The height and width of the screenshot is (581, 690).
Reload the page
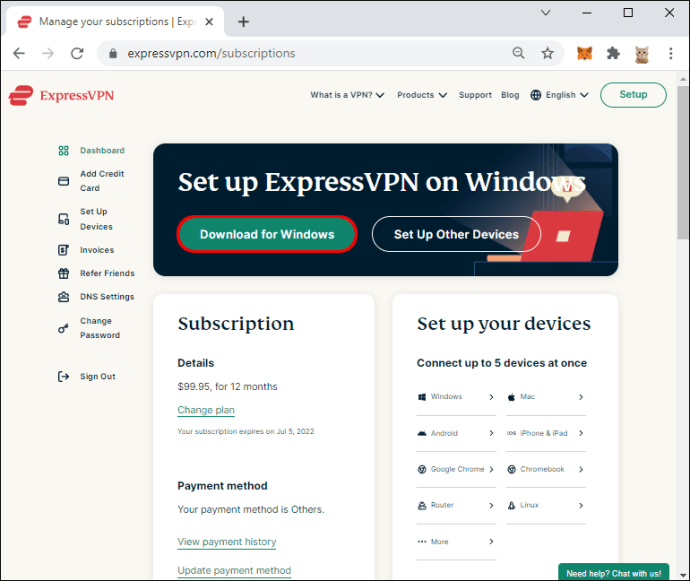coord(77,54)
